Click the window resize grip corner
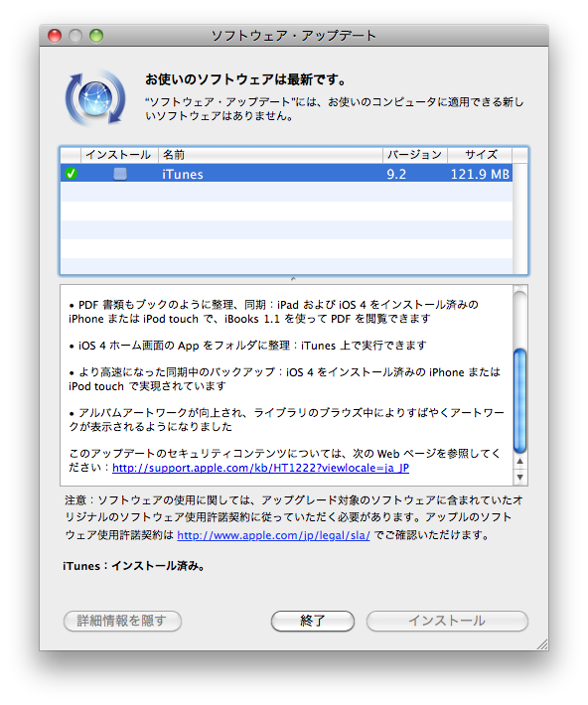 pyautogui.click(x=542, y=644)
